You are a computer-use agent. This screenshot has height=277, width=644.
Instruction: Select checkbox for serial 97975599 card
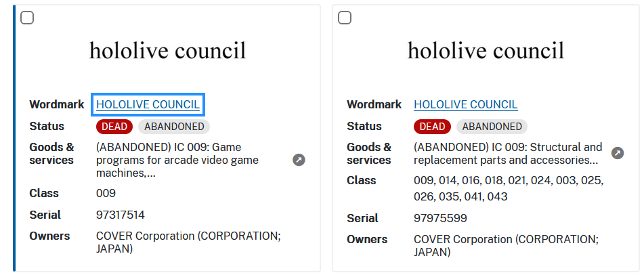click(345, 18)
